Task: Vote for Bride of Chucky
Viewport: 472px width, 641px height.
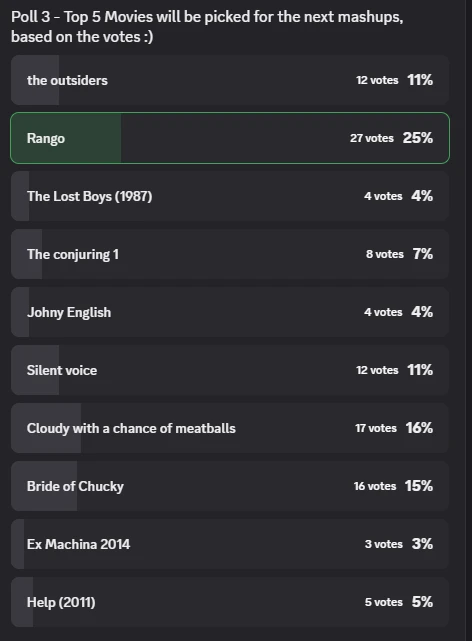Action: click(230, 486)
